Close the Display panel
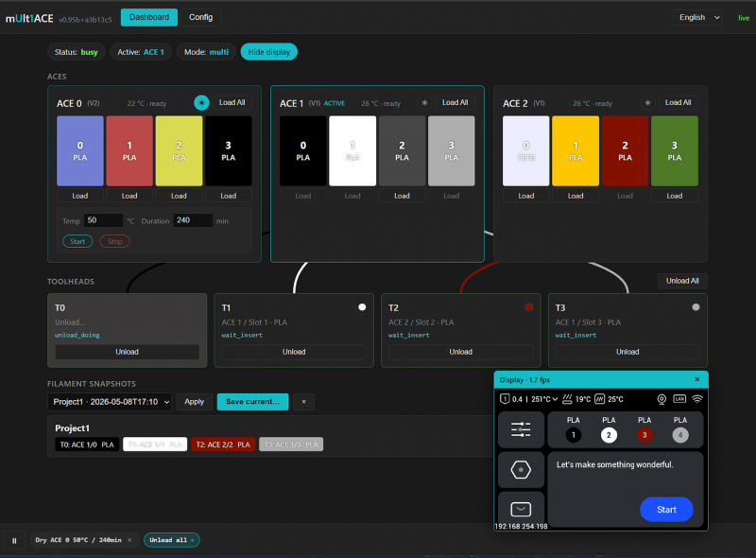Image resolution: width=756 pixels, height=558 pixels. point(697,379)
